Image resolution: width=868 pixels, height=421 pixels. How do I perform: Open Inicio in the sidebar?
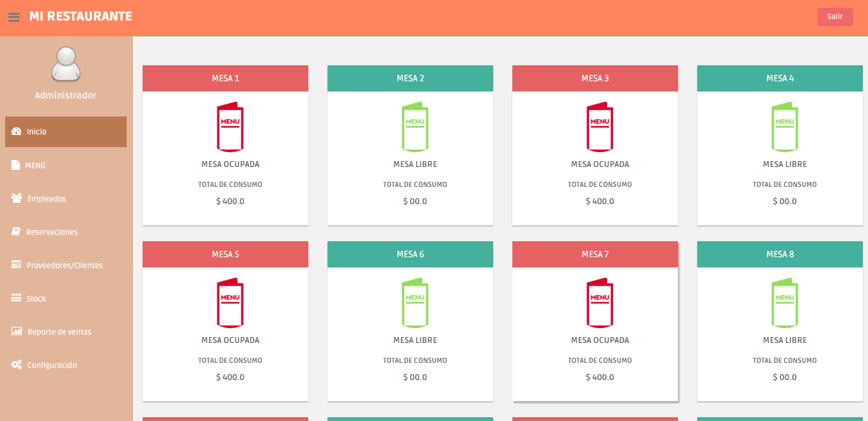(x=66, y=132)
